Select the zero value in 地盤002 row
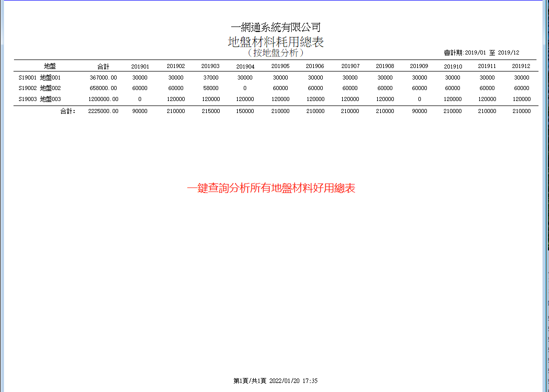The height and width of the screenshot is (392, 549). pyautogui.click(x=245, y=88)
